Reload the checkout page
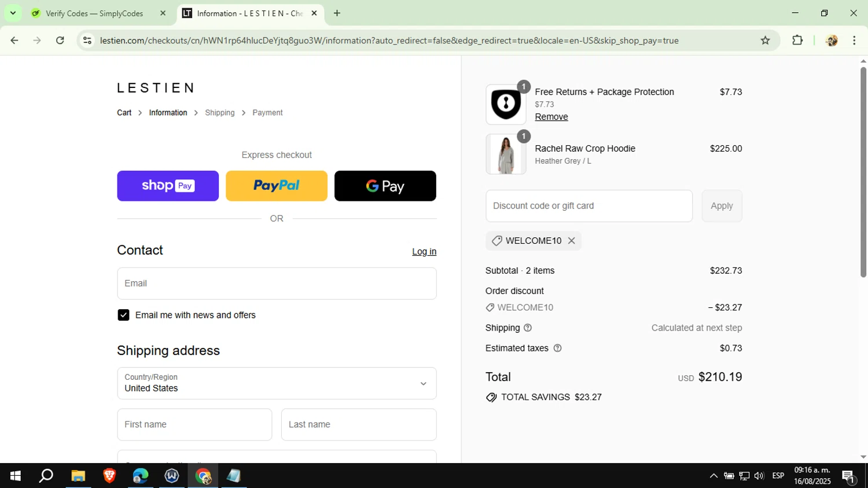868x488 pixels. coord(60,41)
